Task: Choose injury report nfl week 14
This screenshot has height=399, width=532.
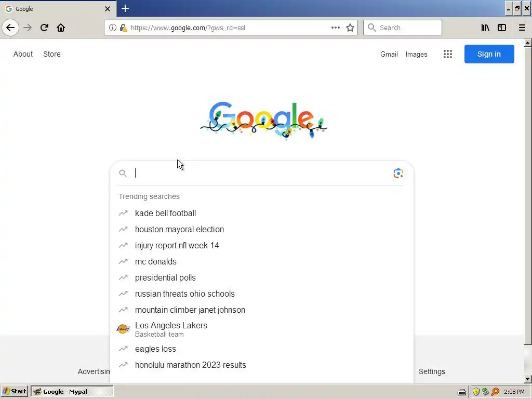Action: pyautogui.click(x=262, y=245)
